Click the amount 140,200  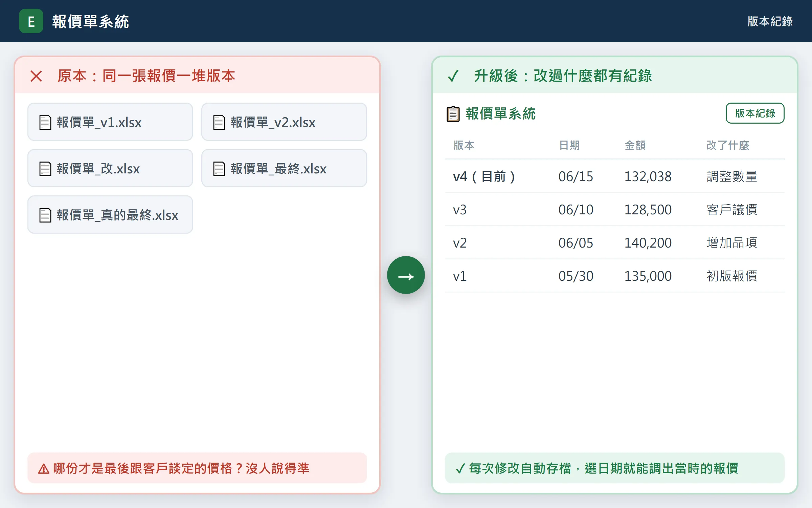coord(648,243)
